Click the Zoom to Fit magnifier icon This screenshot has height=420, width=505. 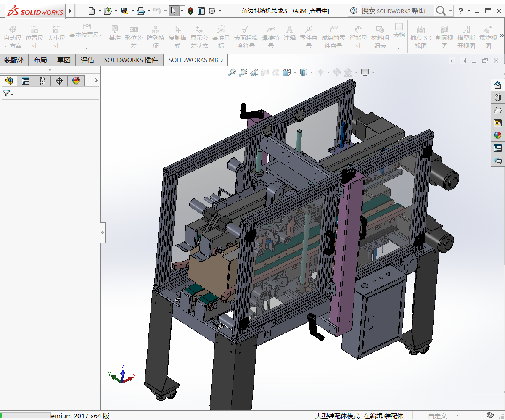(232, 73)
